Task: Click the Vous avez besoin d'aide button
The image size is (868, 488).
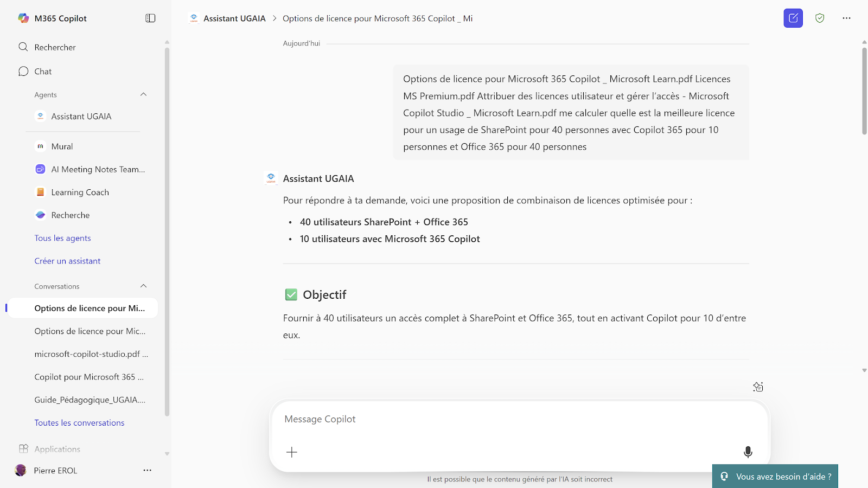Action: pyautogui.click(x=775, y=477)
